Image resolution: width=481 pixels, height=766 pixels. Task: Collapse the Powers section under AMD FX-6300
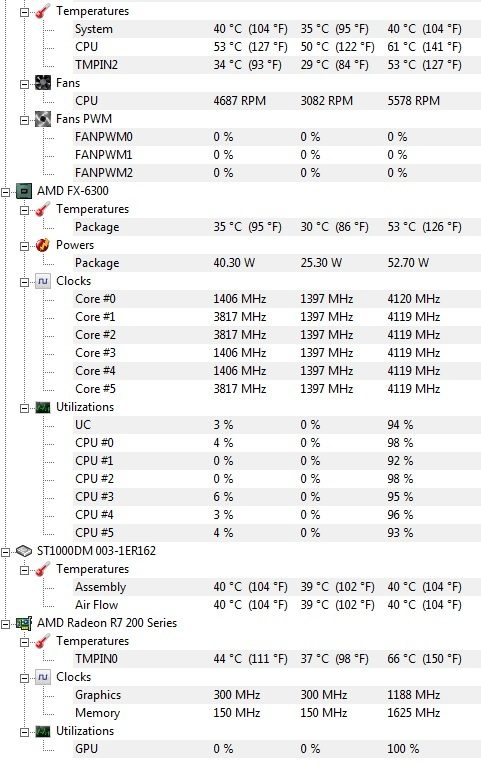click(x=24, y=246)
